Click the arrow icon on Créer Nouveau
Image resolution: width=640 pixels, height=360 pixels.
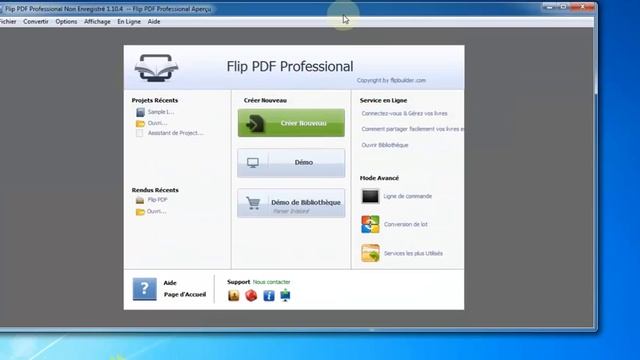pyautogui.click(x=255, y=124)
